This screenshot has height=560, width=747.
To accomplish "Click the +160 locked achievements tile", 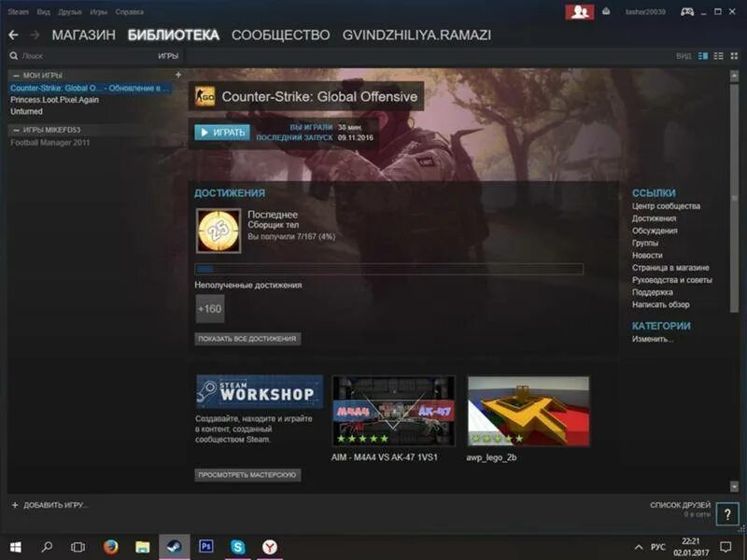I will pos(210,309).
